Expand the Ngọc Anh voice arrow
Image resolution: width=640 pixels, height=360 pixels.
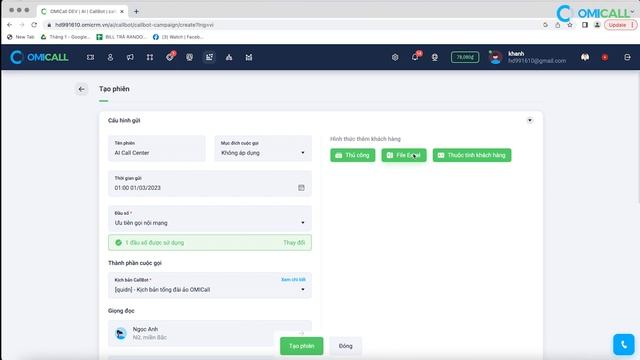click(302, 333)
